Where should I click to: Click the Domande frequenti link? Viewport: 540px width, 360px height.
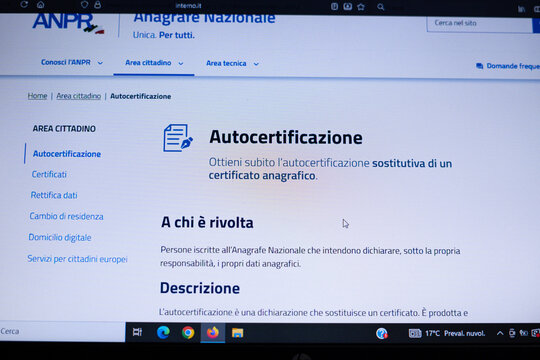[513, 66]
